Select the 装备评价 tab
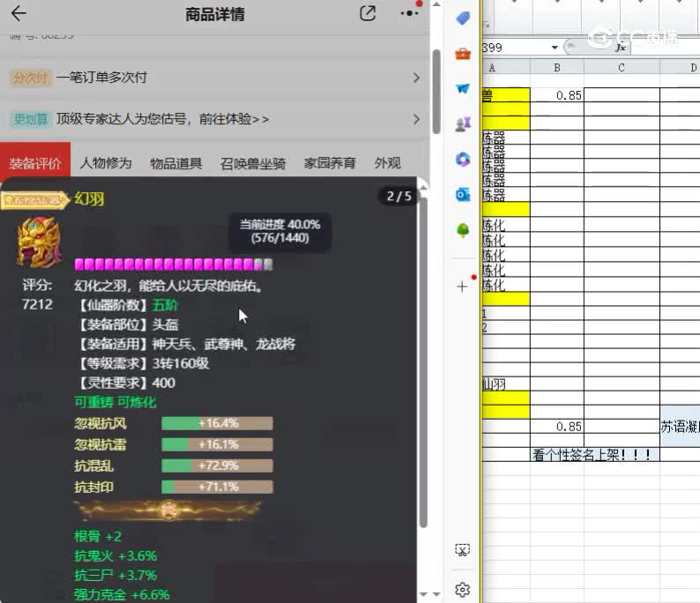Viewport: 700px width, 603px height. [x=35, y=163]
